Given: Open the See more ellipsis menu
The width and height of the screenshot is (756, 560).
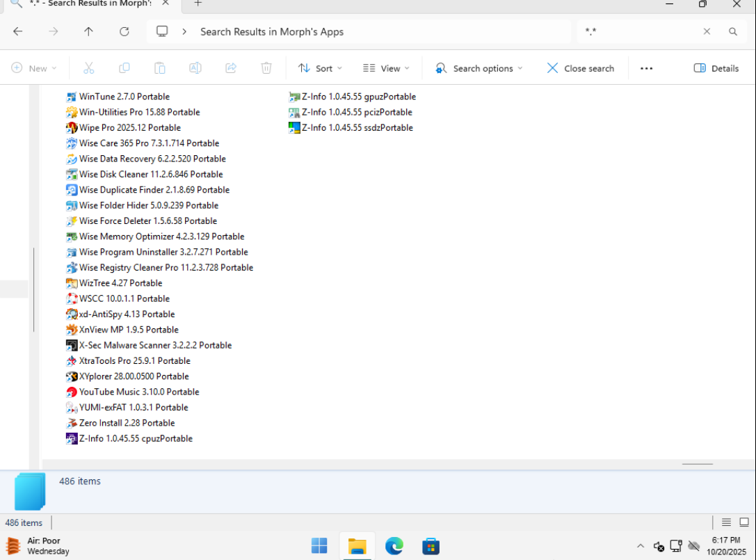Looking at the screenshot, I should pos(647,68).
